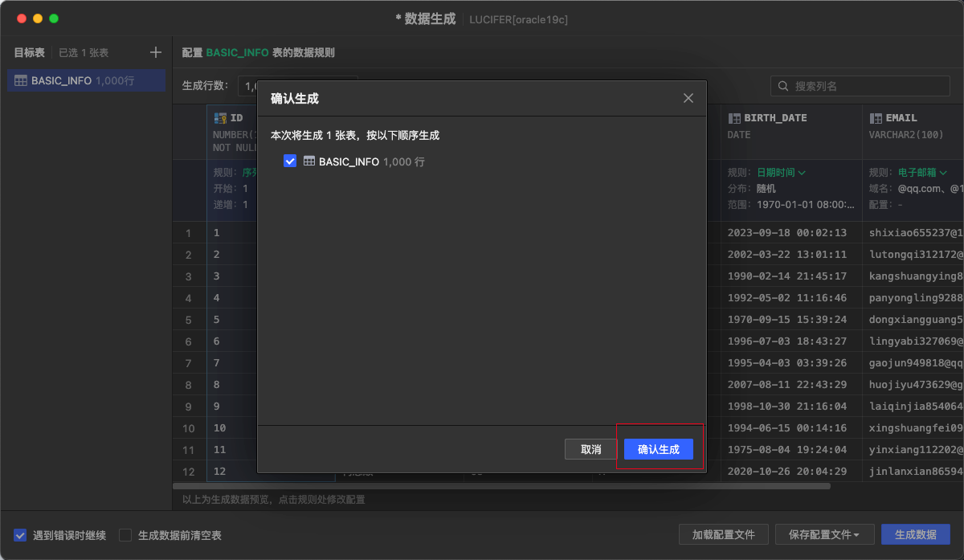Click cell 2002-03-22 13:01:11

791,255
